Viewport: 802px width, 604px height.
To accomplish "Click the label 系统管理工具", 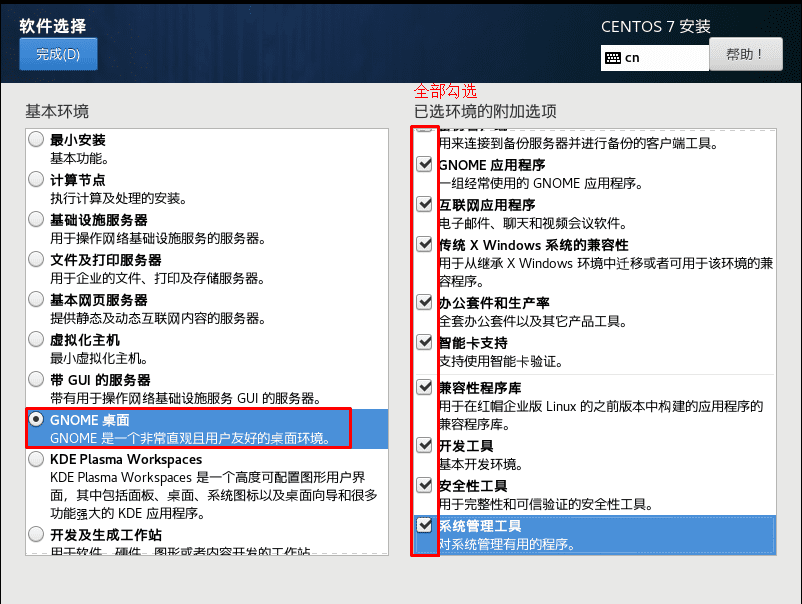I will pyautogui.click(x=480, y=526).
